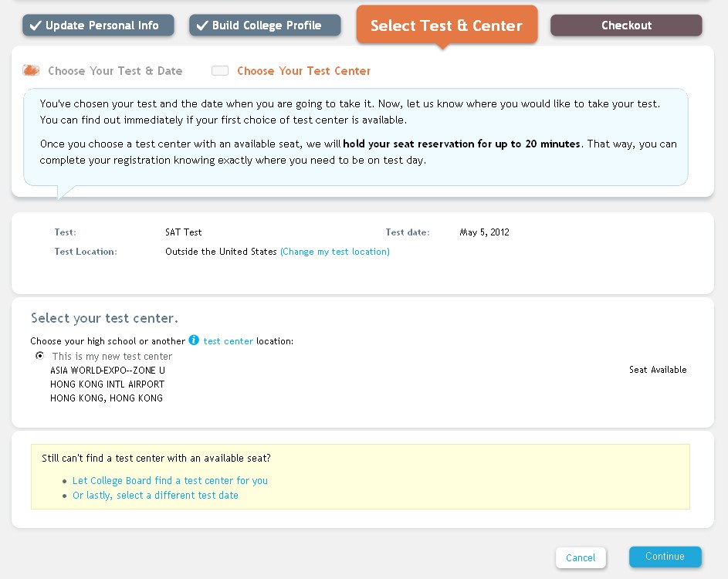Open the 'test center' help link
Screen dimensions: 728x579
228,341
